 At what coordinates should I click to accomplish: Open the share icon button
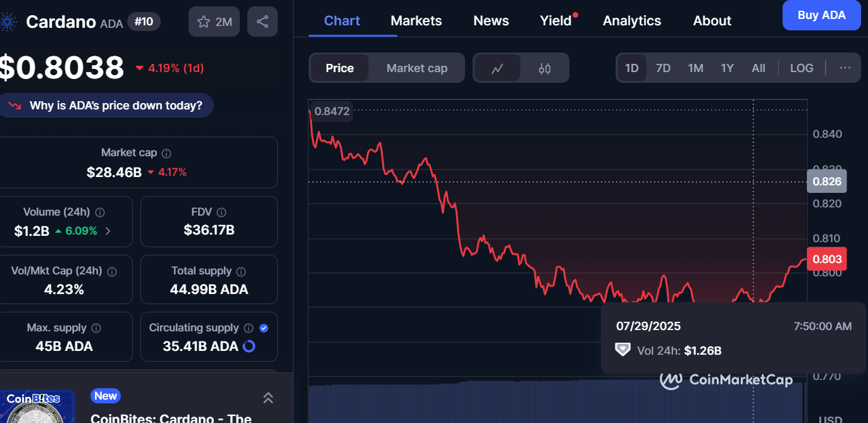coord(263,22)
